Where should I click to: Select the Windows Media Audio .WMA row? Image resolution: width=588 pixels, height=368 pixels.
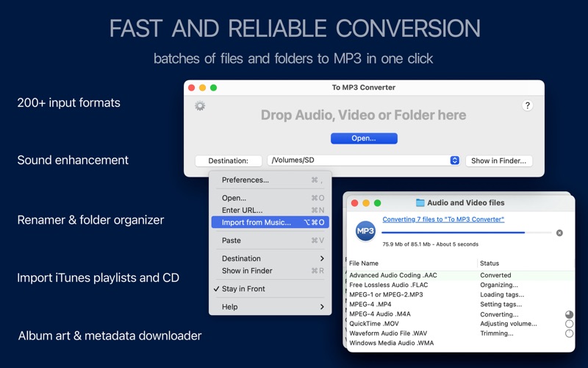tap(462, 343)
